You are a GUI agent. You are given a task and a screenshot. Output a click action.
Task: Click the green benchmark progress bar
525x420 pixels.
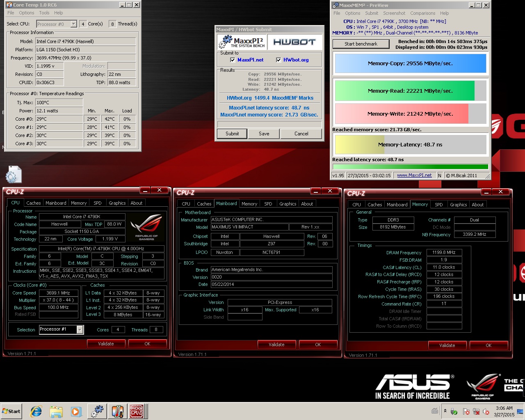(x=411, y=167)
